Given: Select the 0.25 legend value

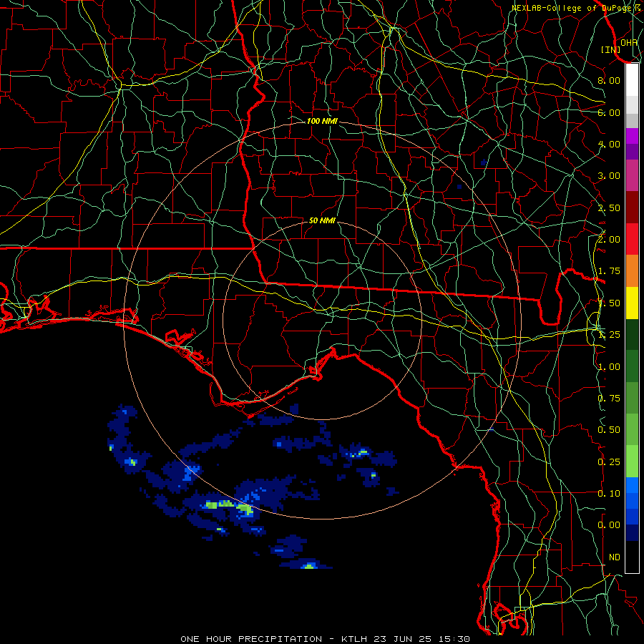Looking at the screenshot, I should tap(609, 462).
